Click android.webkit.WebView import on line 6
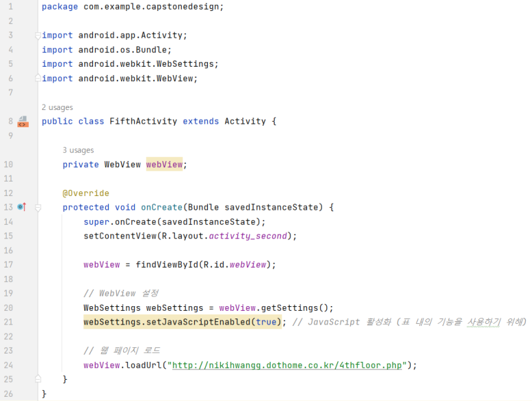The width and height of the screenshot is (532, 401). 136,78
